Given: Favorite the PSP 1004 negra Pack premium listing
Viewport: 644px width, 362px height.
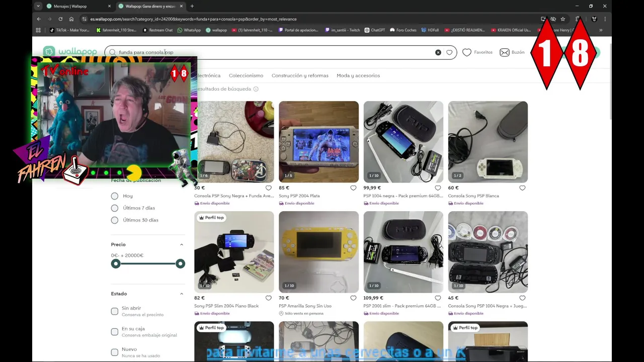Looking at the screenshot, I should coord(438,188).
